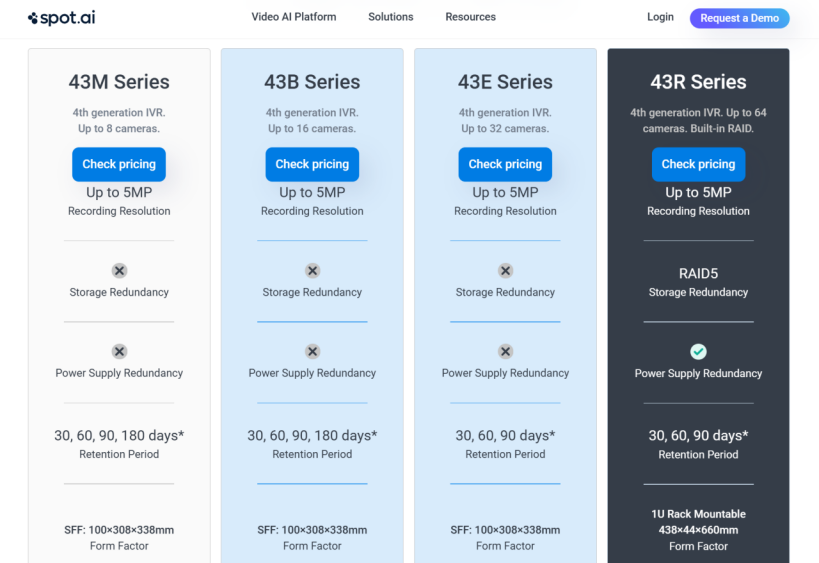This screenshot has width=819, height=563.
Task: Open the Resources menu
Action: pyautogui.click(x=471, y=17)
